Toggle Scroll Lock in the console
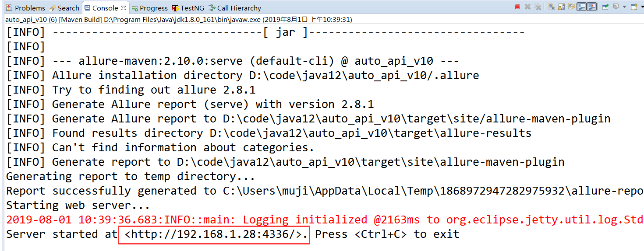Viewport: 644px width, 251px height. tap(561, 7)
